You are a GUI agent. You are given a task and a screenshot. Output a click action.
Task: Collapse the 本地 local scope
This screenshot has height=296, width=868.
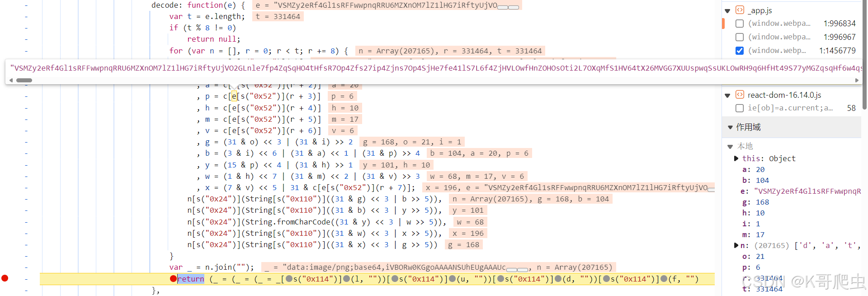pos(730,147)
